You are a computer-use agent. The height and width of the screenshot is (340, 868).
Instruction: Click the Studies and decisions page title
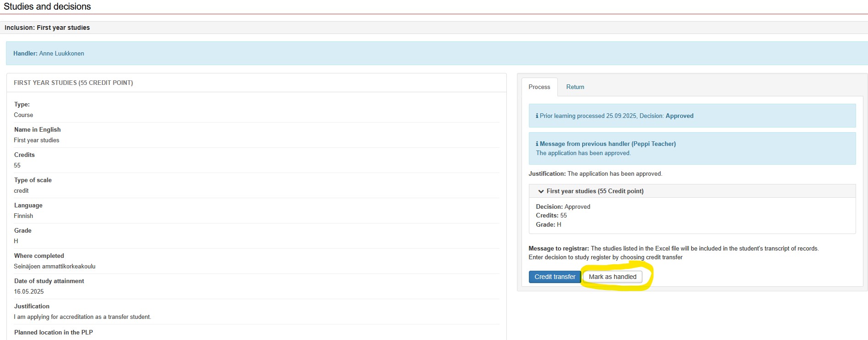(47, 6)
